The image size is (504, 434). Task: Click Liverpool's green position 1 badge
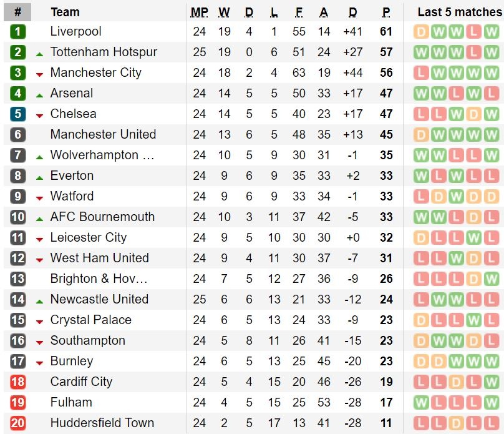[17, 32]
